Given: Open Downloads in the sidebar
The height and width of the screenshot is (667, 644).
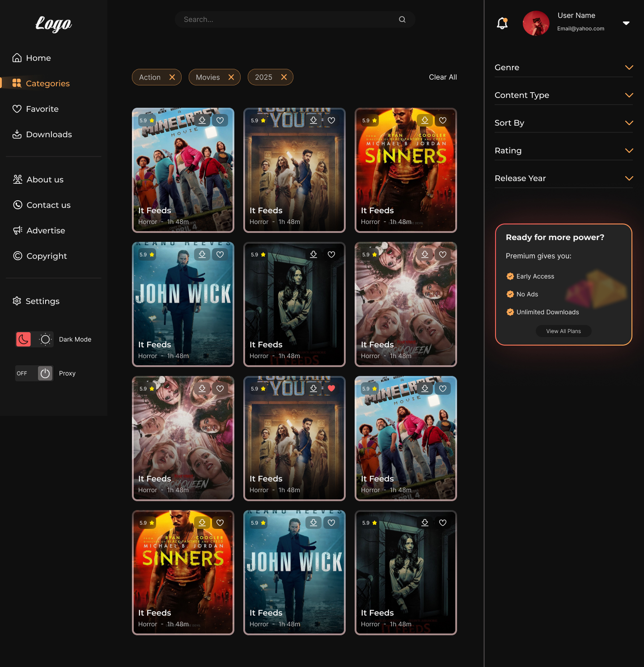Looking at the screenshot, I should click(x=42, y=135).
